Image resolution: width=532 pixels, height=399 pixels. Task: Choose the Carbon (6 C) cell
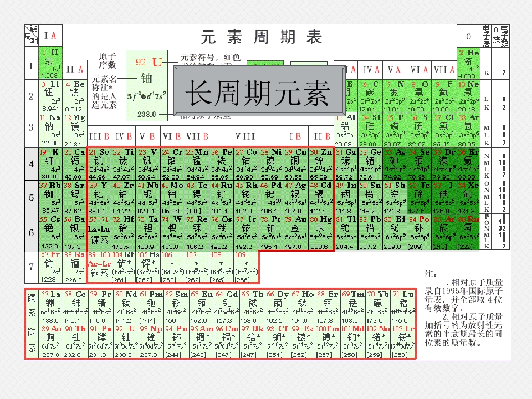[371, 96]
